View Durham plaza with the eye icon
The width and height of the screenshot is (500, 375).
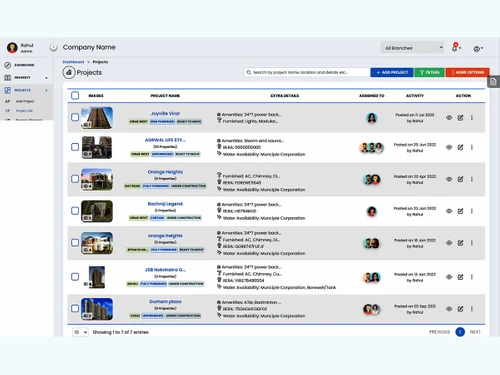pyautogui.click(x=449, y=309)
